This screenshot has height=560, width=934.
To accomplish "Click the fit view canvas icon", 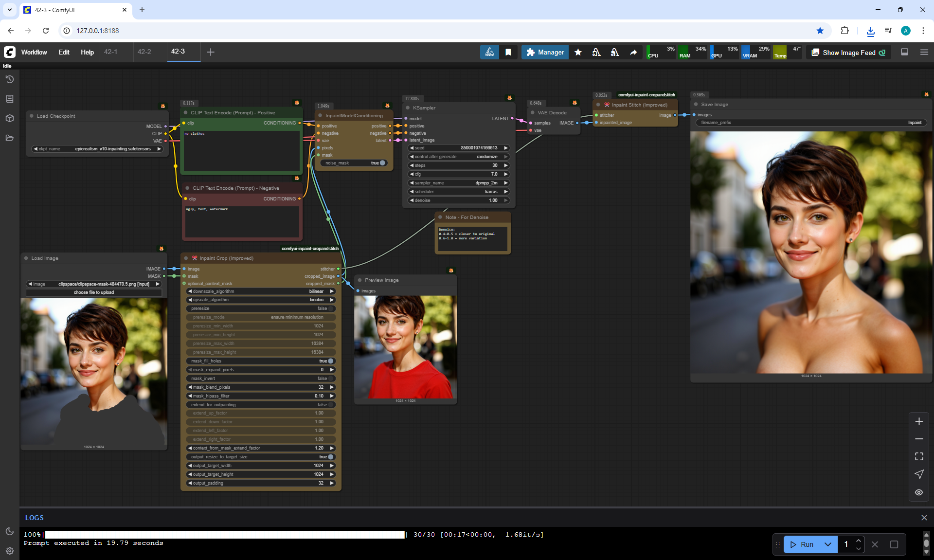I will [x=919, y=456].
